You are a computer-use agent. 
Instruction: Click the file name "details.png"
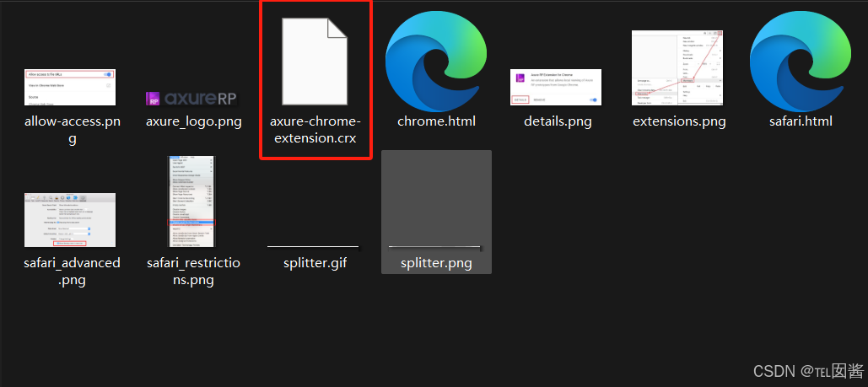pyautogui.click(x=558, y=121)
